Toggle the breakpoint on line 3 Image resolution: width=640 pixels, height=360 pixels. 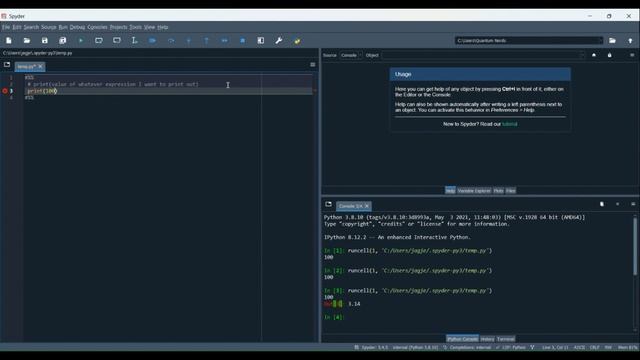(5, 91)
